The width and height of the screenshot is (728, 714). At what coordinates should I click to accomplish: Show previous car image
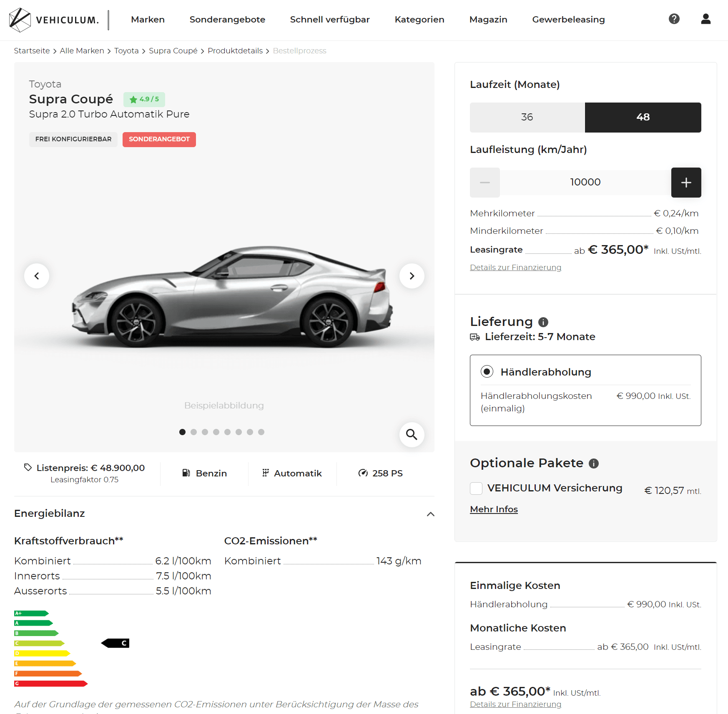[x=37, y=276]
